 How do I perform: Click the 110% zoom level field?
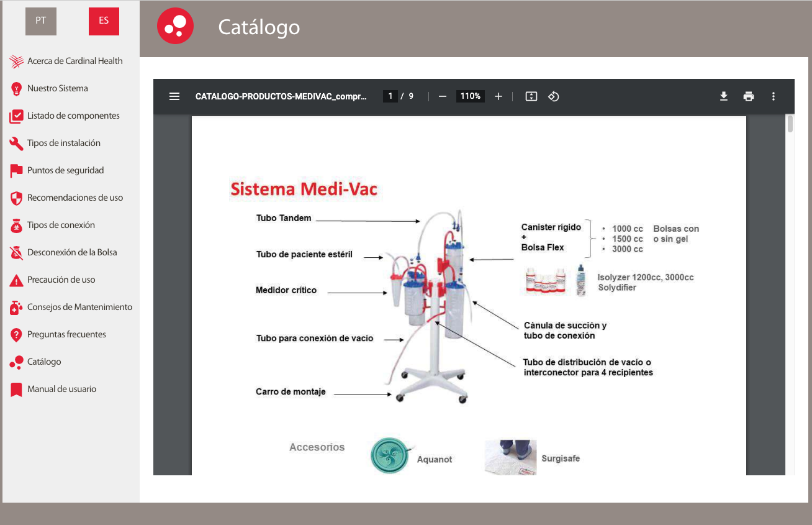470,96
